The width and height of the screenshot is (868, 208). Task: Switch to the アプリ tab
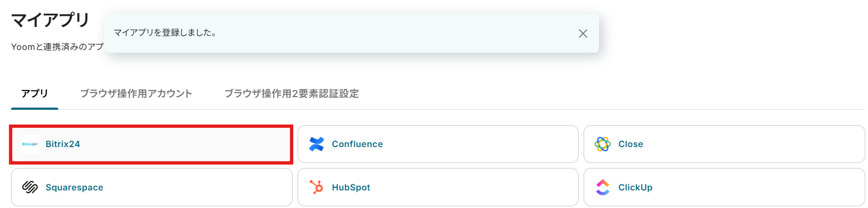[35, 93]
